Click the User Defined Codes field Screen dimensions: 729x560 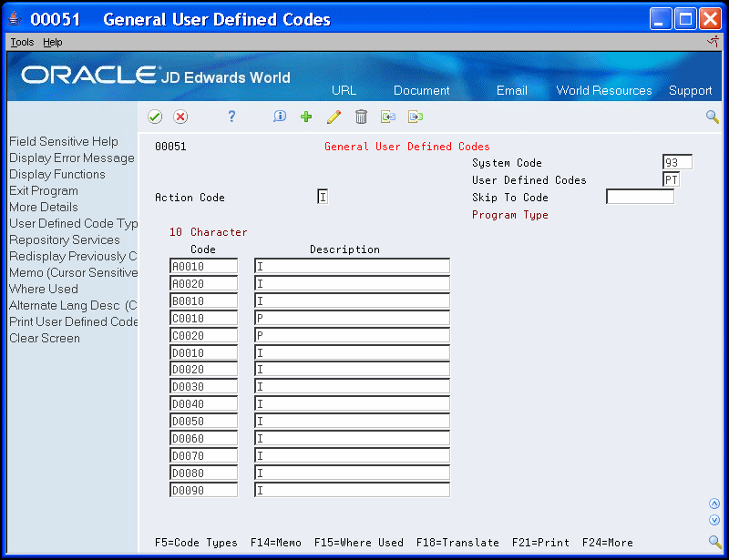[x=672, y=180]
